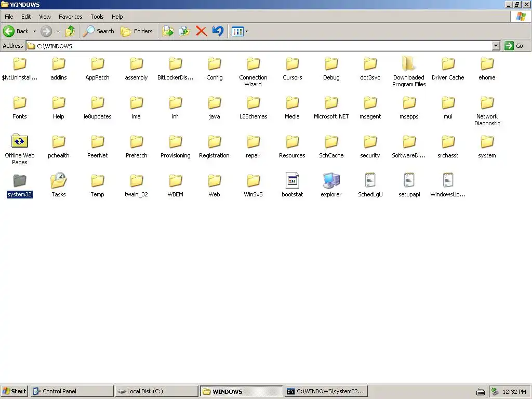
Task: Select the Driver Cache folder icon
Action: tap(448, 63)
